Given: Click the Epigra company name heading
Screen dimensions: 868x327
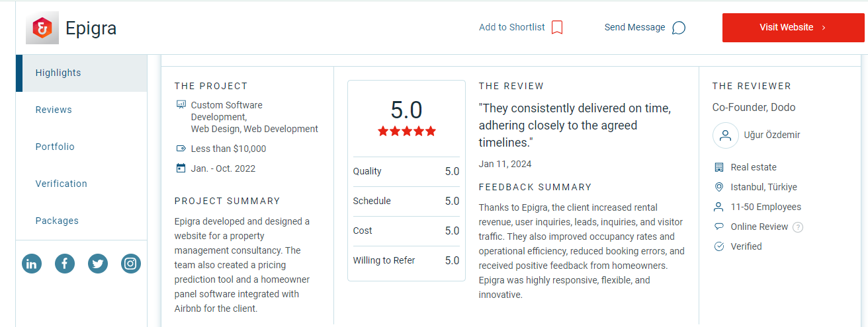Looking at the screenshot, I should 91,28.
